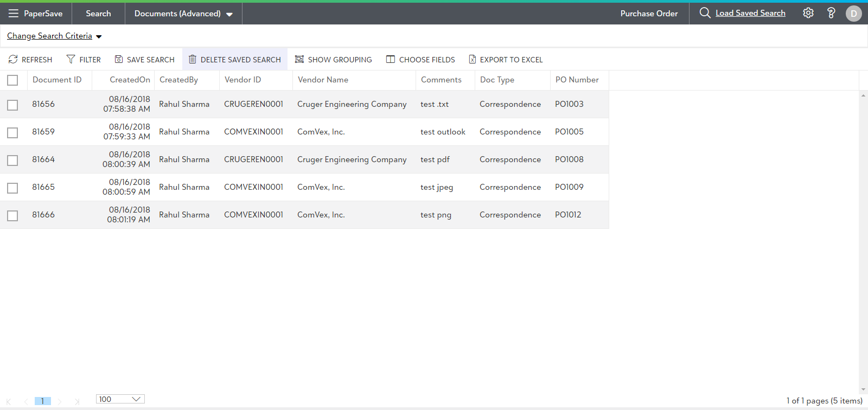868x410 pixels.
Task: Open settings gear icon in header
Action: pos(808,13)
